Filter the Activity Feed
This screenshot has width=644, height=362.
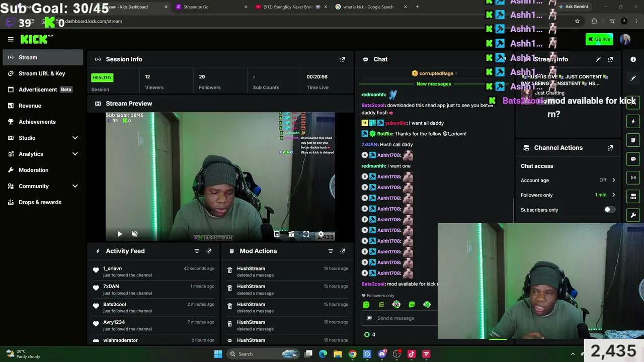[197, 251]
